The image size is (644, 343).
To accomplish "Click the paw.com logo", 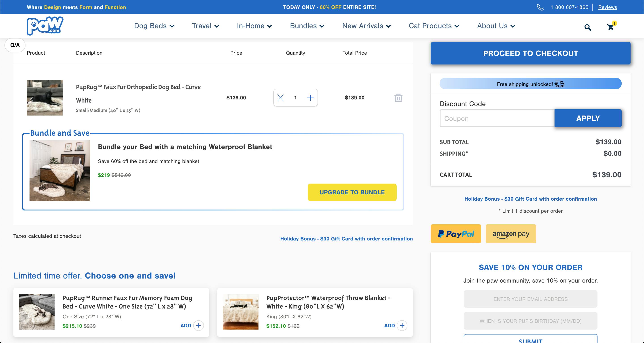I will (x=45, y=26).
